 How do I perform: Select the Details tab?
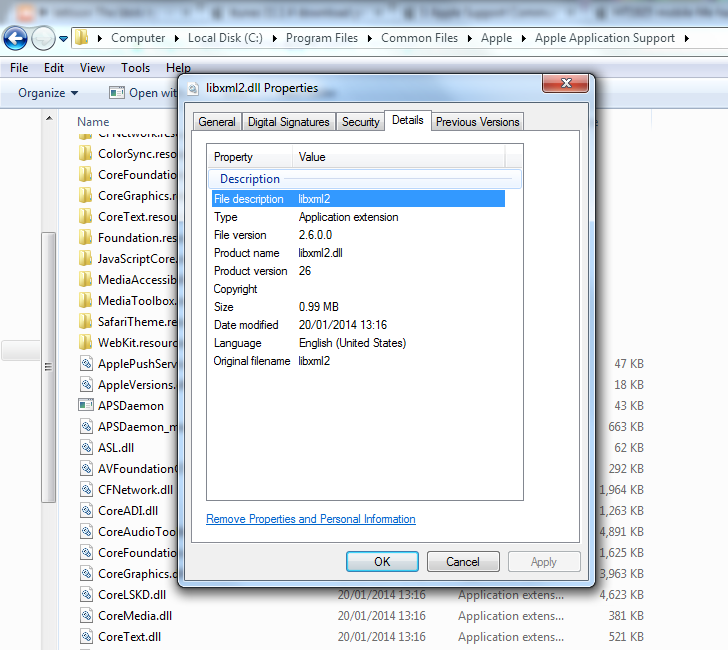[408, 120]
